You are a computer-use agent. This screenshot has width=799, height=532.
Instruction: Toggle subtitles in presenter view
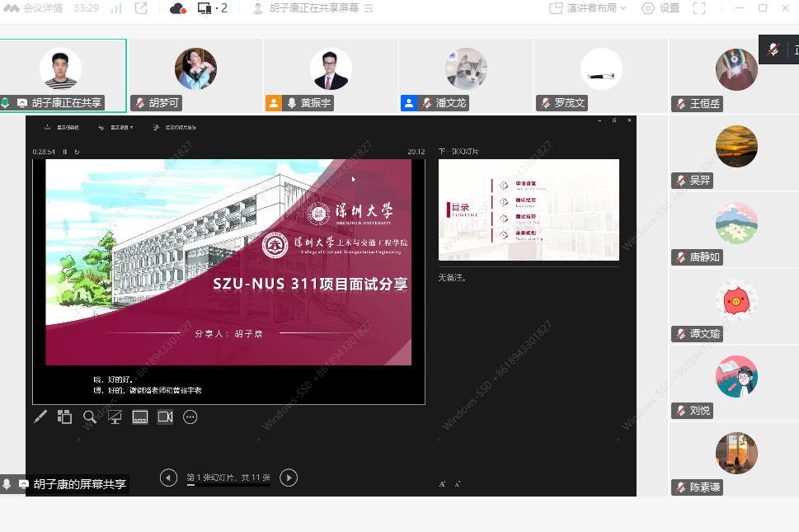pos(140,417)
